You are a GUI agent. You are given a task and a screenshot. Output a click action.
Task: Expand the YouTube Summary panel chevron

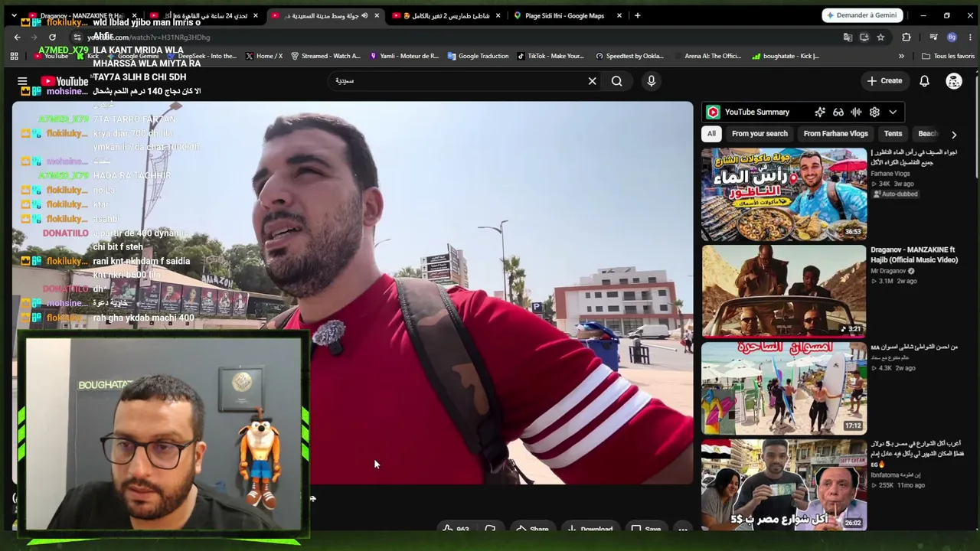[893, 112]
